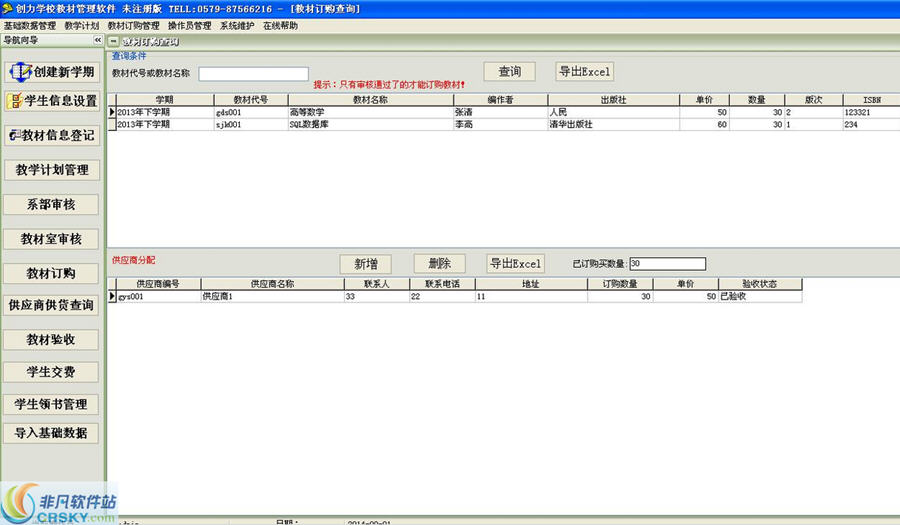Click the 李高 author cell
Screen dimensions: 900x525
click(x=501, y=125)
